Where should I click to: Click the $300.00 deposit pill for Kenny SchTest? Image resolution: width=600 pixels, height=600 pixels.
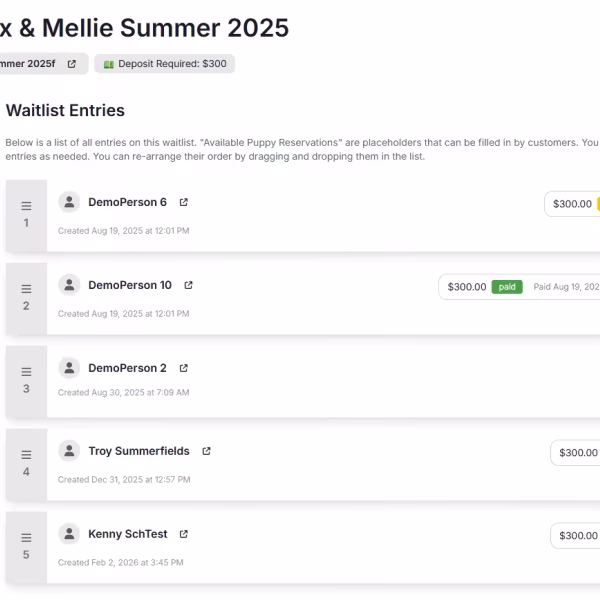click(x=577, y=536)
